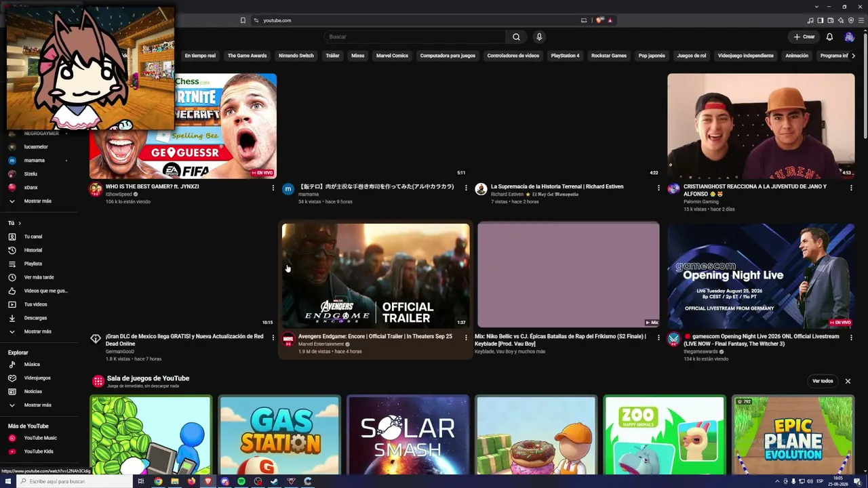868x488 pixels.
Task: Open Videos que me gustan list
Action: pos(45,291)
